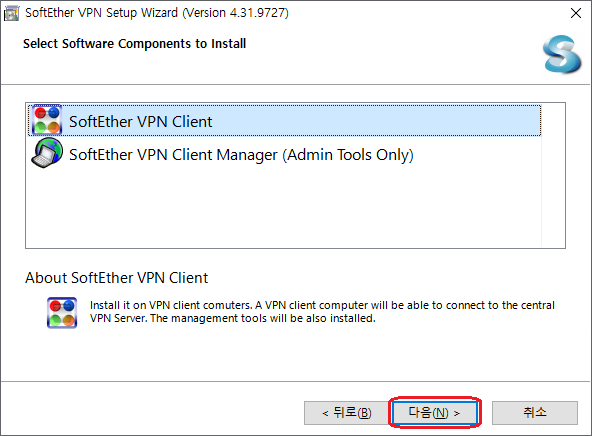592x436 pixels.
Task: Select the VPN Client Manager globe-laptop icon
Action: coord(47,153)
